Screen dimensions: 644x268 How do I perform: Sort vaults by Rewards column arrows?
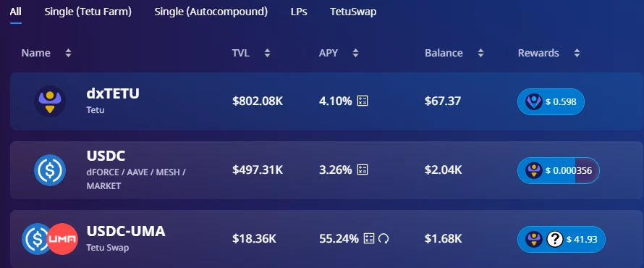click(x=577, y=53)
